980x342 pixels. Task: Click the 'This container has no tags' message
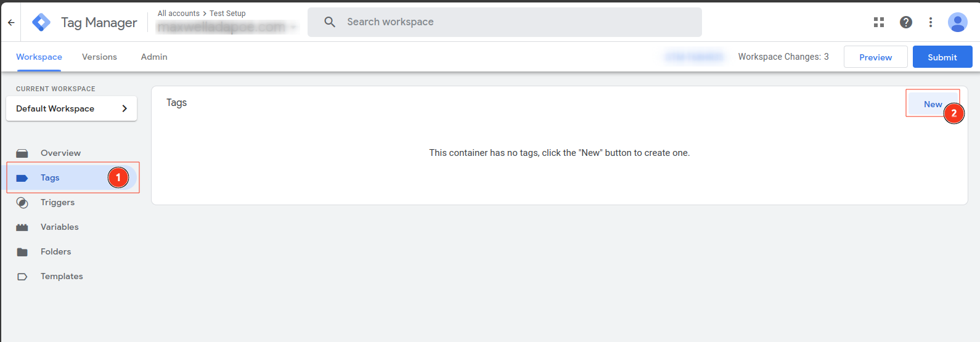coord(560,153)
